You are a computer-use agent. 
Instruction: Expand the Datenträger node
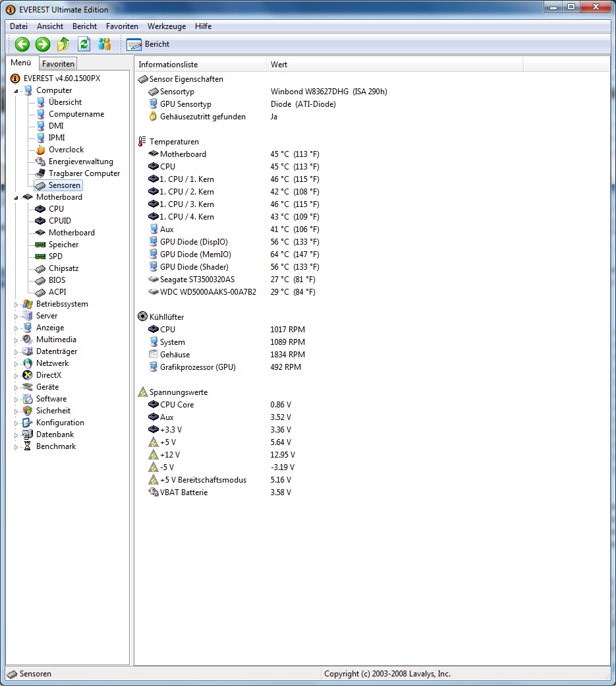pyautogui.click(x=16, y=352)
